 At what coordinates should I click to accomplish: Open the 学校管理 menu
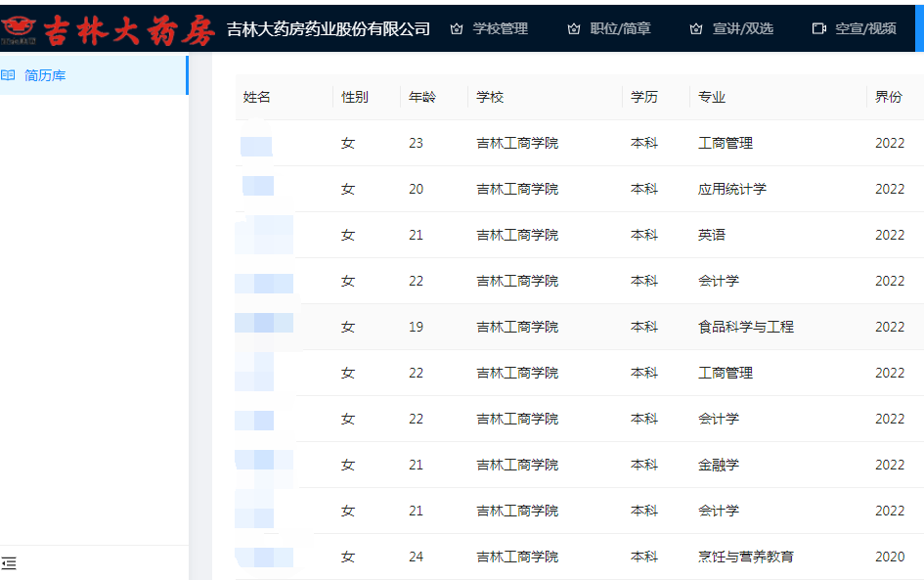click(500, 29)
